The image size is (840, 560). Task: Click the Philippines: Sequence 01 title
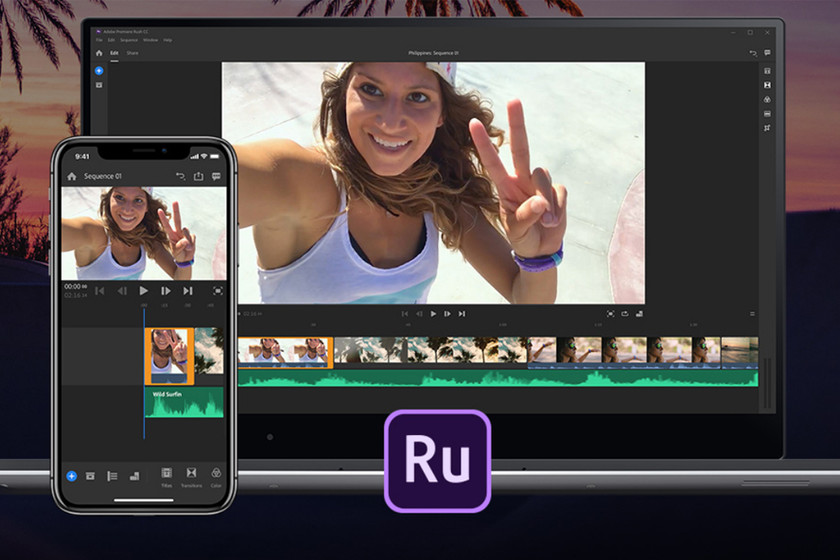433,53
